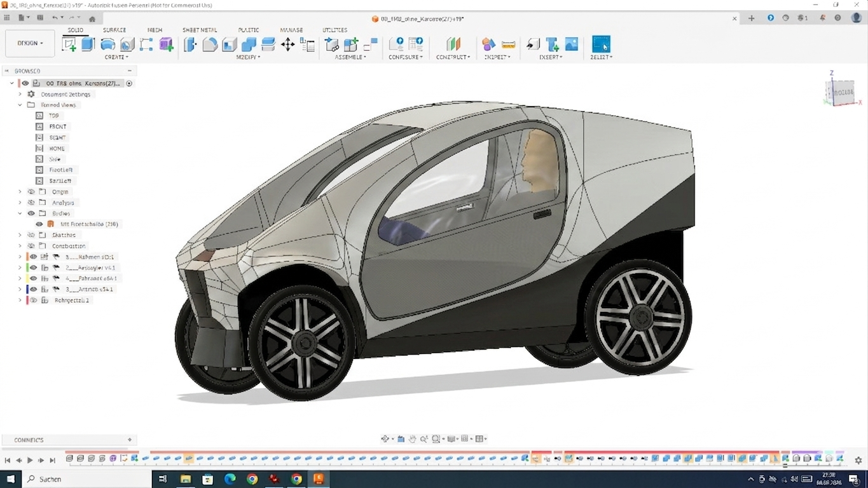Image resolution: width=868 pixels, height=488 pixels.
Task: Open the Design workspace dropdown
Action: (x=30, y=43)
